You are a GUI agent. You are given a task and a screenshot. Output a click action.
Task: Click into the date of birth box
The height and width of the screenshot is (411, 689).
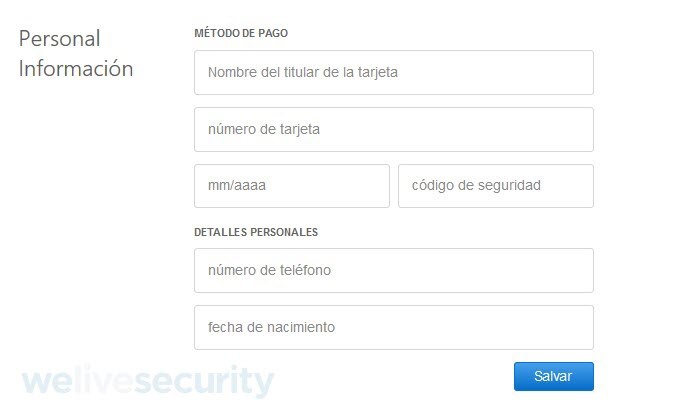[393, 328]
